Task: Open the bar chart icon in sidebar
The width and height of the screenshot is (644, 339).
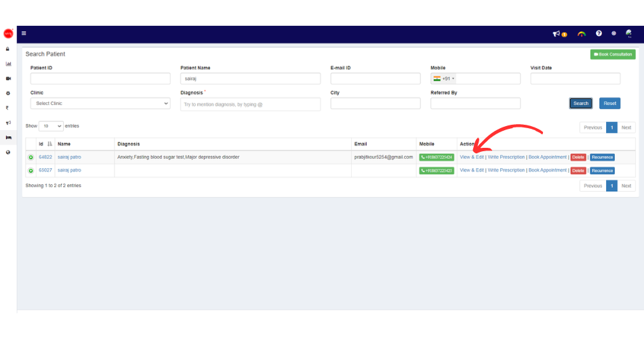Action: (8, 64)
